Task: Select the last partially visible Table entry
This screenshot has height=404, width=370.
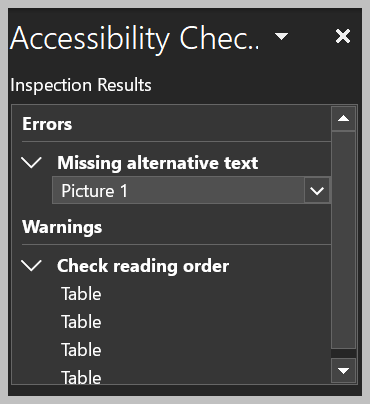Action: click(x=82, y=377)
